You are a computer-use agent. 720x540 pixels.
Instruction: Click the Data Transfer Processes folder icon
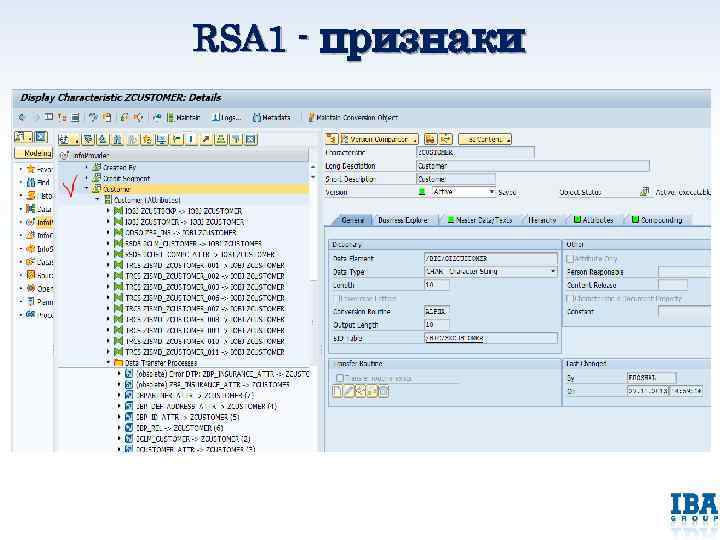pyautogui.click(x=118, y=363)
